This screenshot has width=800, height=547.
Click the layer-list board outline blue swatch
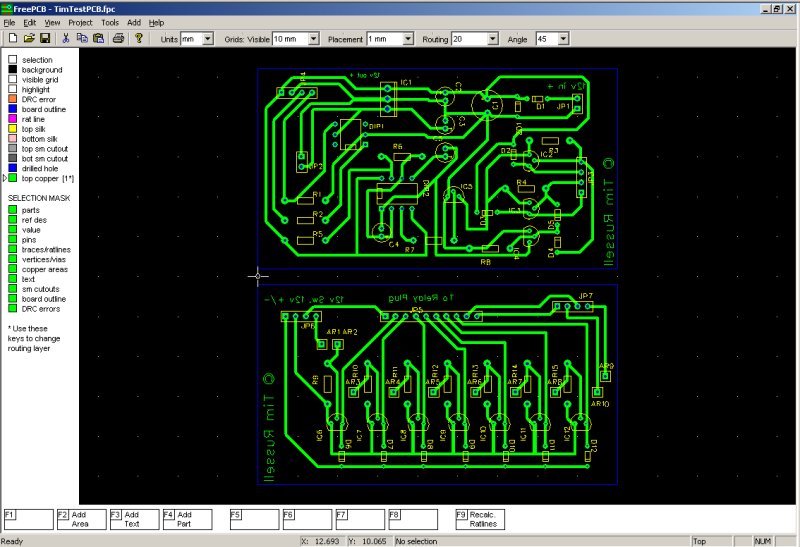coord(13,109)
